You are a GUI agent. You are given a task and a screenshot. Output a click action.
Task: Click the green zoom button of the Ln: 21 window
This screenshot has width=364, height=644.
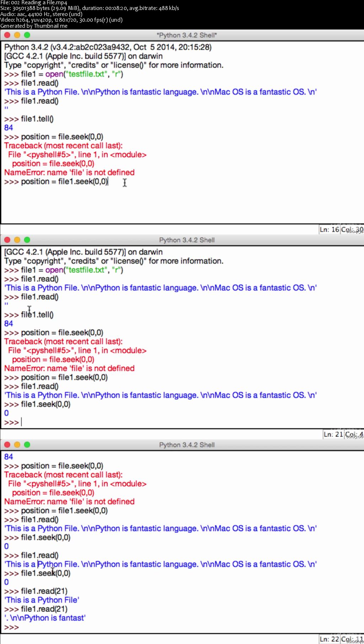pyautogui.click(x=27, y=240)
